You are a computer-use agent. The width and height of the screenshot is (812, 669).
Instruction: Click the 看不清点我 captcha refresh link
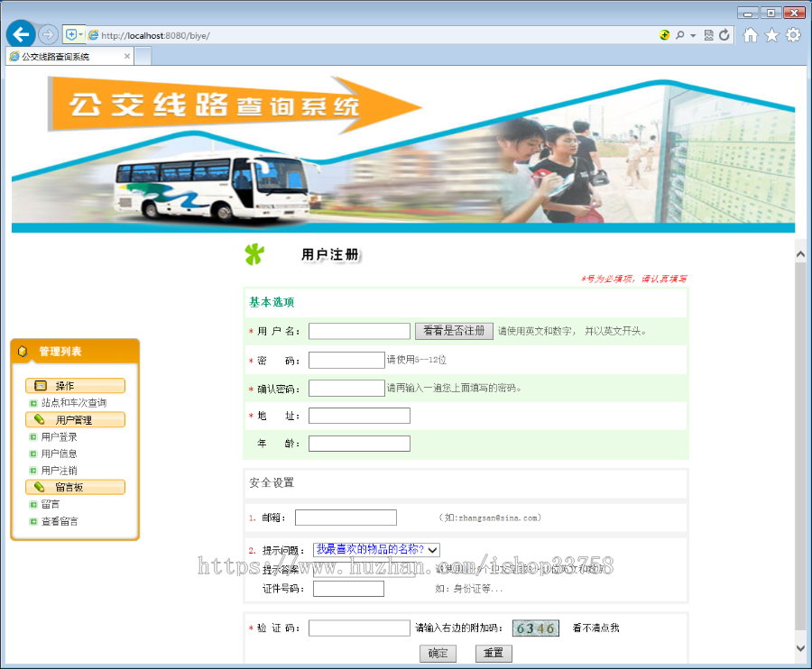597,628
